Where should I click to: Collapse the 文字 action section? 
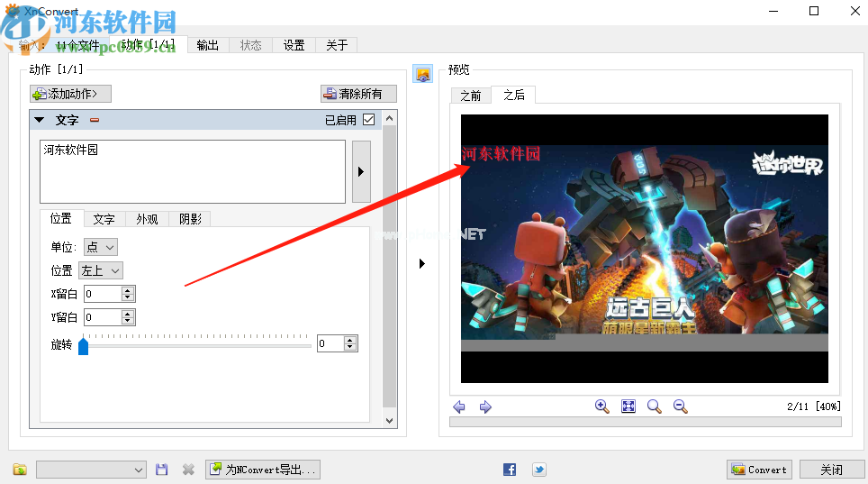click(39, 120)
